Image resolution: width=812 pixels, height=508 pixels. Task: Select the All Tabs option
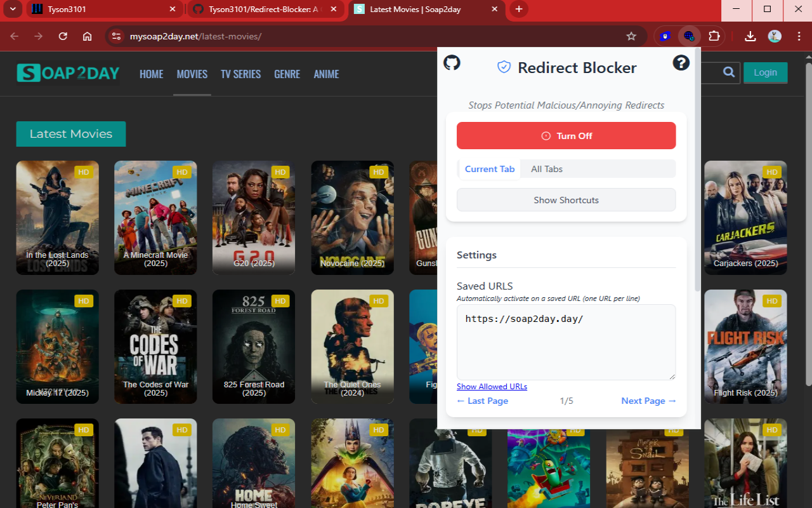click(x=547, y=169)
